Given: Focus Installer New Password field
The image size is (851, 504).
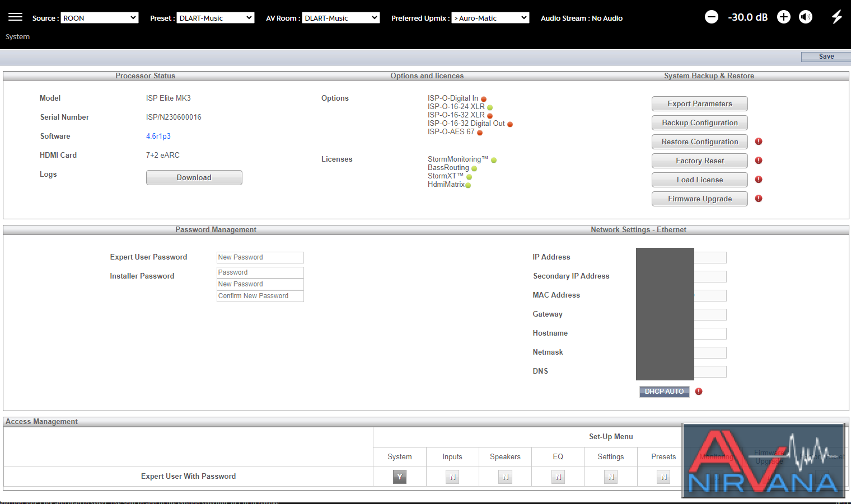Looking at the screenshot, I should [260, 284].
